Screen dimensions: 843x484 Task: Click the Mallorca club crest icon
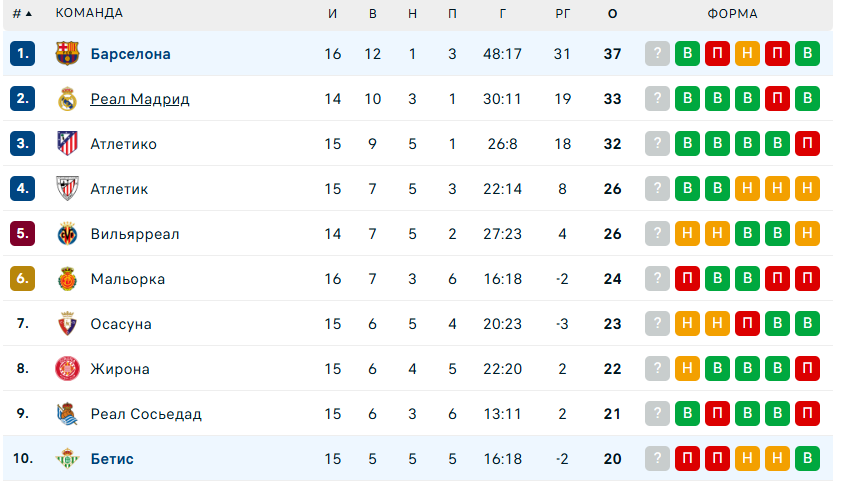(67, 279)
